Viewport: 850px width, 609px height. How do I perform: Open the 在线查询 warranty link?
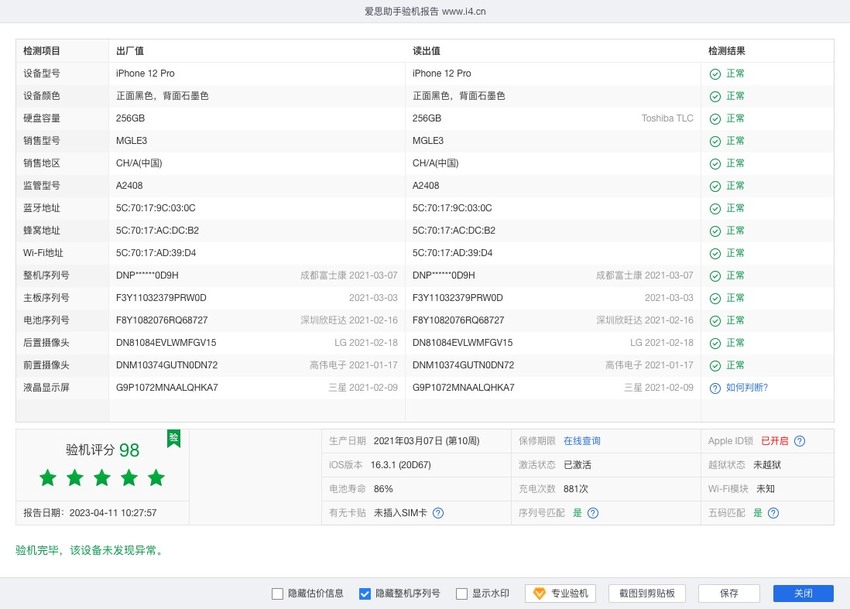click(x=582, y=441)
